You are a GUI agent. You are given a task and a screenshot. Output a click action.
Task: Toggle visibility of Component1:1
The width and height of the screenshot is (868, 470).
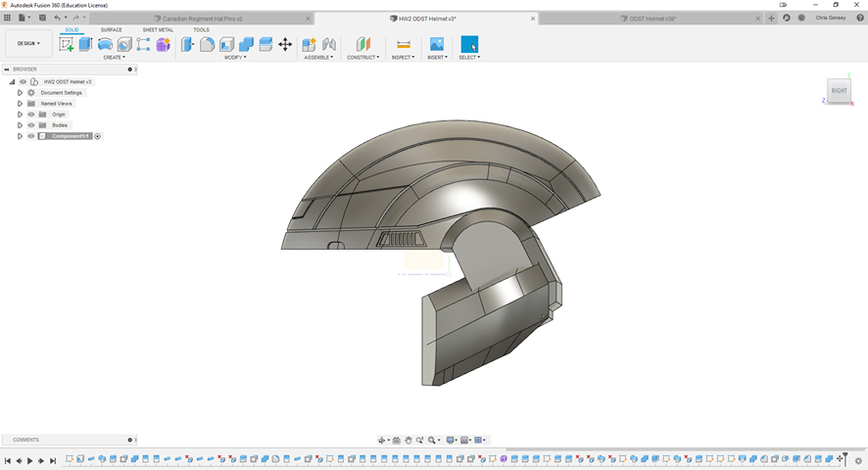click(x=31, y=136)
